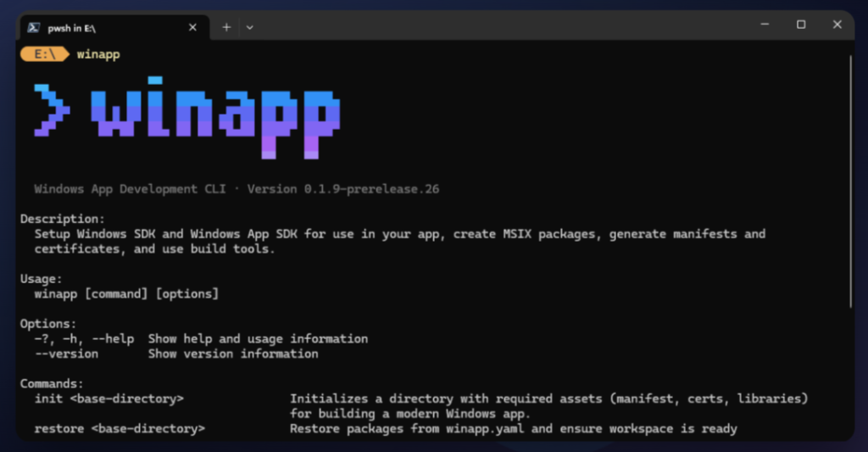This screenshot has width=868, height=452.
Task: Click the 'restore <base-directory>' command
Action: [120, 428]
